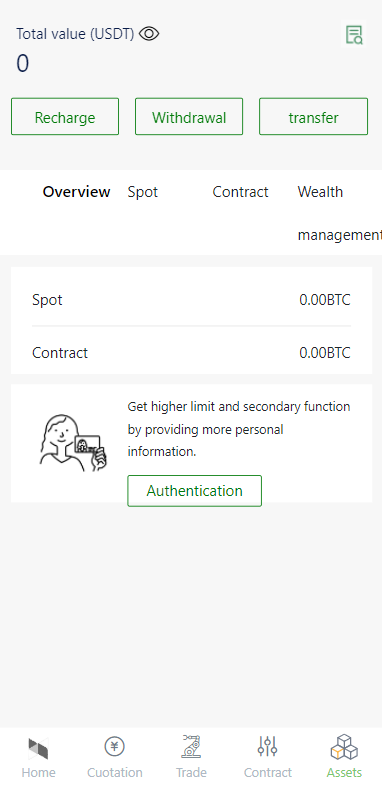Screen dimensions: 382x786
Task: Click the total value amount 0
Action: [23, 64]
